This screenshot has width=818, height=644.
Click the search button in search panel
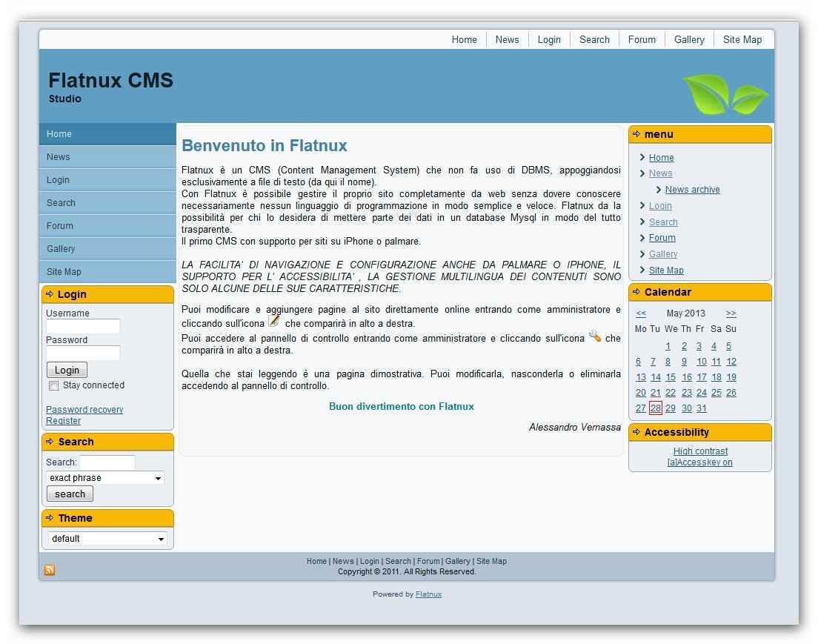pos(70,494)
